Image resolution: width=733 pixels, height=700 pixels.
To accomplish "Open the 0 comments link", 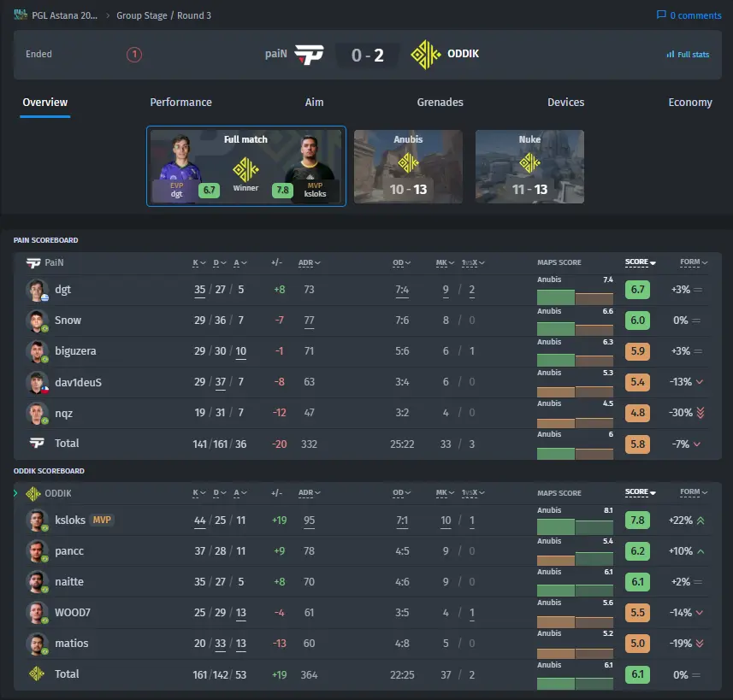I will point(689,15).
